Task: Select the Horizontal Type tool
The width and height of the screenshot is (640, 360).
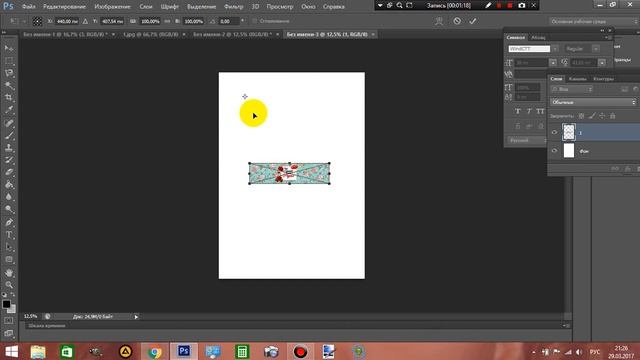Action: point(9,235)
